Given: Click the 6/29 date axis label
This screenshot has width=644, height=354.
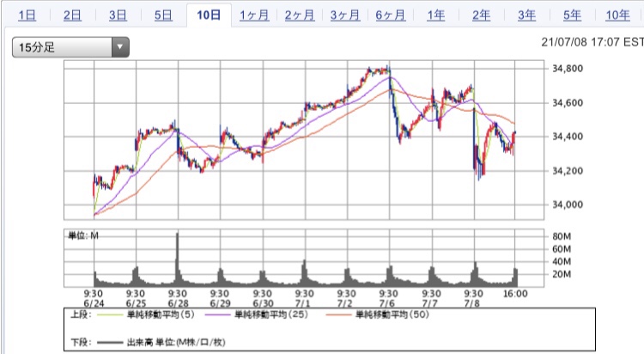Looking at the screenshot, I should click(220, 303).
